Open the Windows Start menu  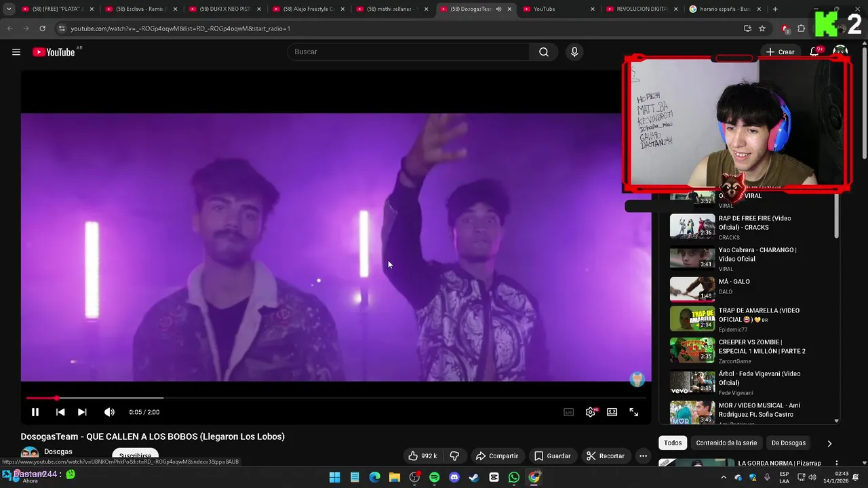pyautogui.click(x=334, y=477)
